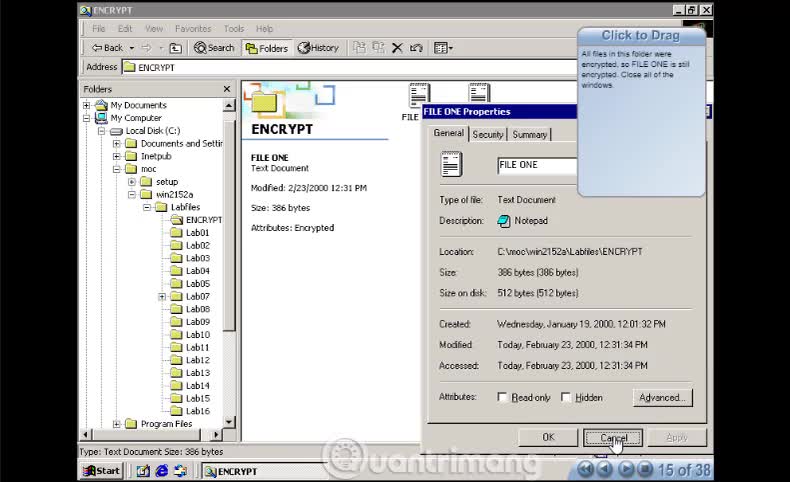Open the Help menu
Screen dimensions: 790x482
pyautogui.click(x=264, y=29)
